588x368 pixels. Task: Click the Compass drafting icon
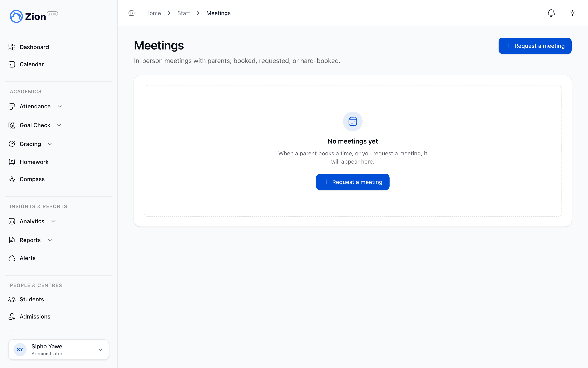pyautogui.click(x=12, y=179)
